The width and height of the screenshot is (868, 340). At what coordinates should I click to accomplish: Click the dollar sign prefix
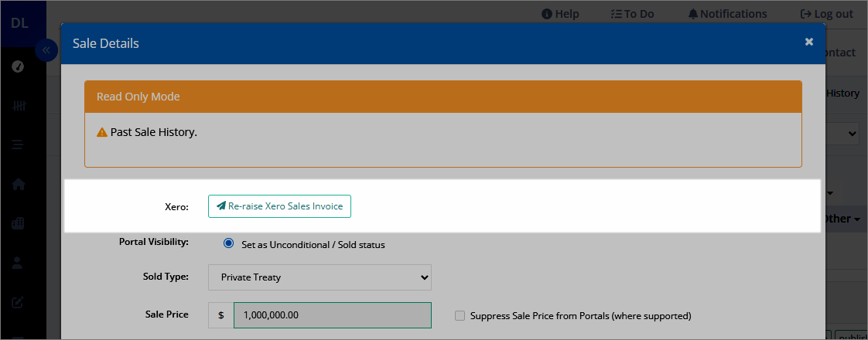click(221, 315)
